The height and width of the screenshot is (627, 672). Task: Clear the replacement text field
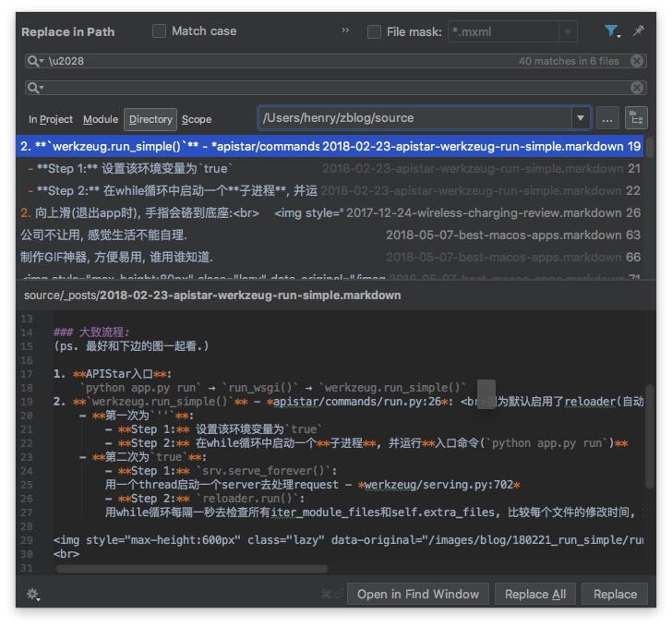click(x=637, y=88)
